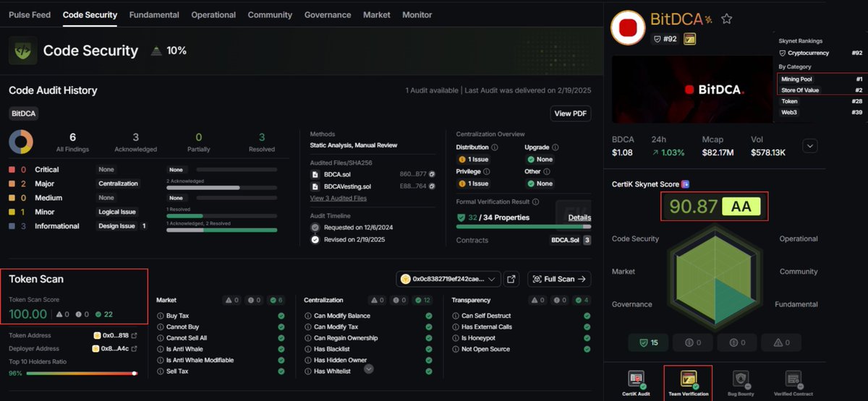868x401 pixels.
Task: Click the Token Address external link icon
Action: pos(134,335)
